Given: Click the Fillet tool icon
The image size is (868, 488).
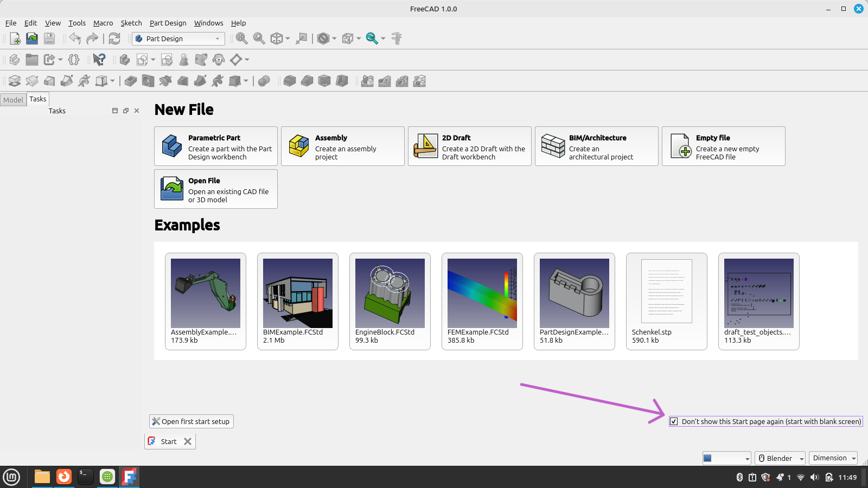Looking at the screenshot, I should [290, 81].
